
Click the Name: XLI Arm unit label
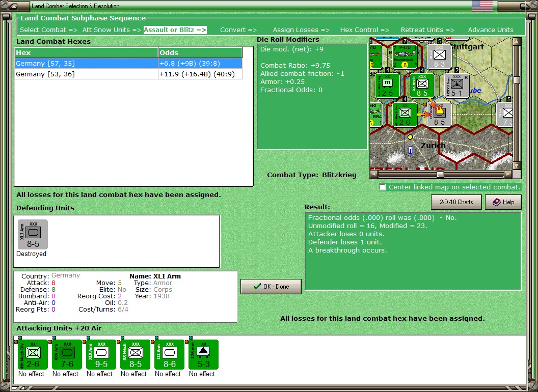tap(155, 276)
